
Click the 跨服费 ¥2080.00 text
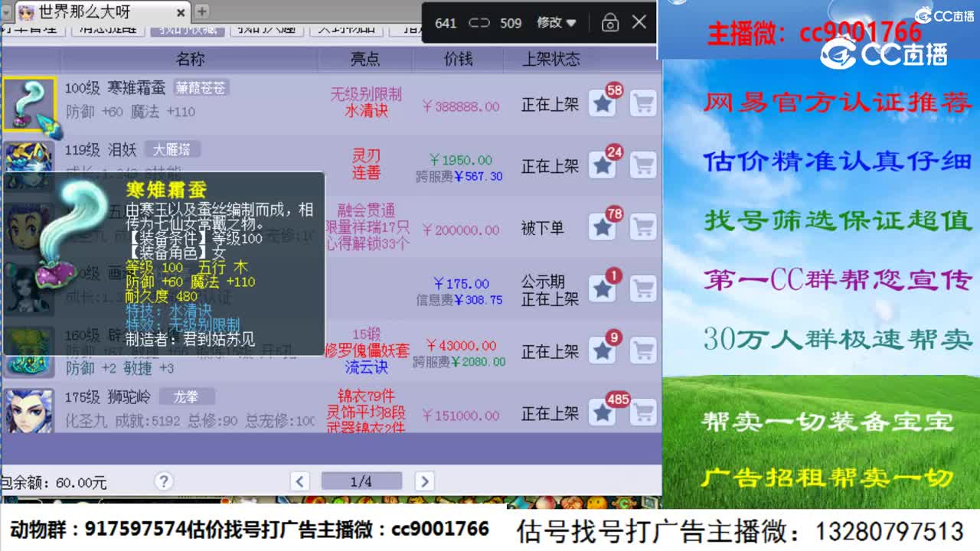459,362
